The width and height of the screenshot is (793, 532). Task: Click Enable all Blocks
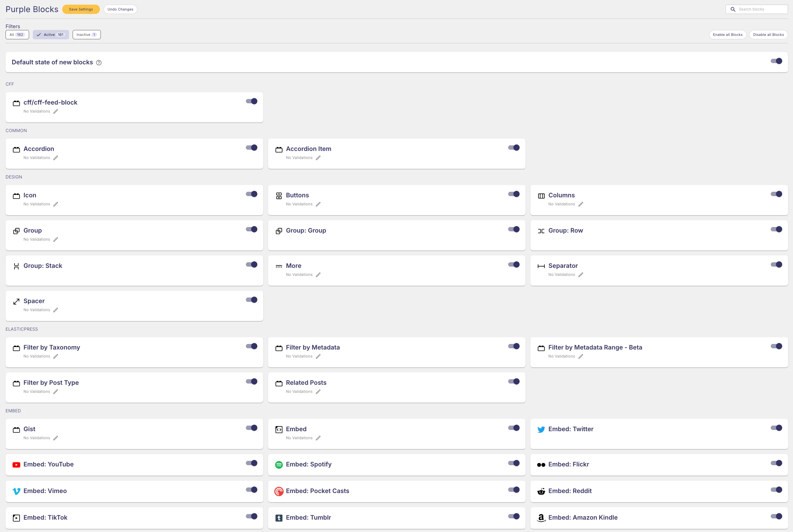coord(727,35)
